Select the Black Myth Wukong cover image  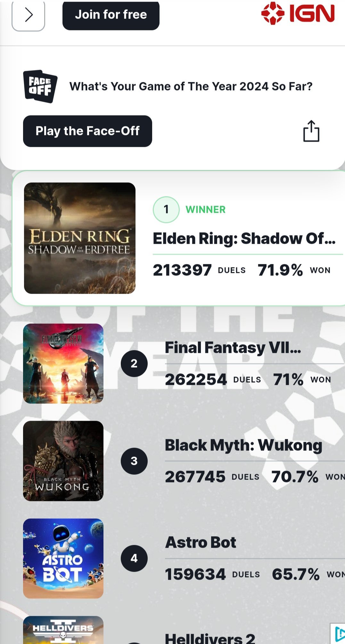coord(63,461)
